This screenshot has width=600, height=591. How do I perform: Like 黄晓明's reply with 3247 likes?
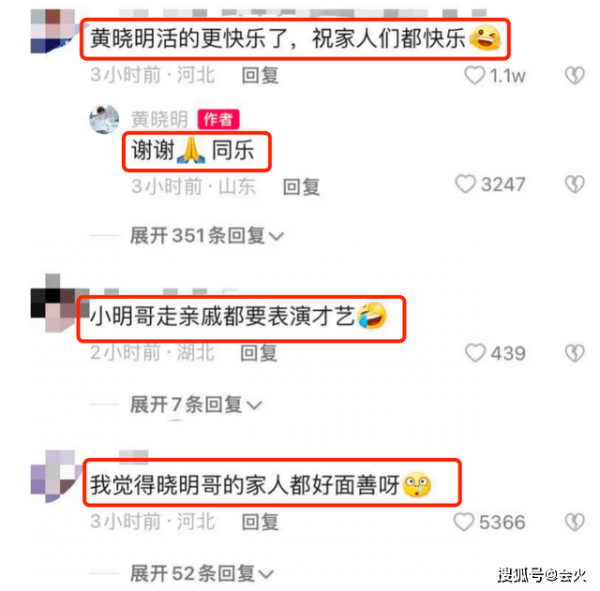coord(465,184)
